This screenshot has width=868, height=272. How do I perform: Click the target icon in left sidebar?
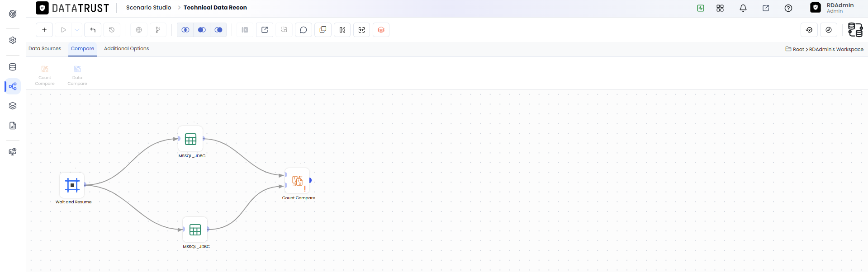13,14
